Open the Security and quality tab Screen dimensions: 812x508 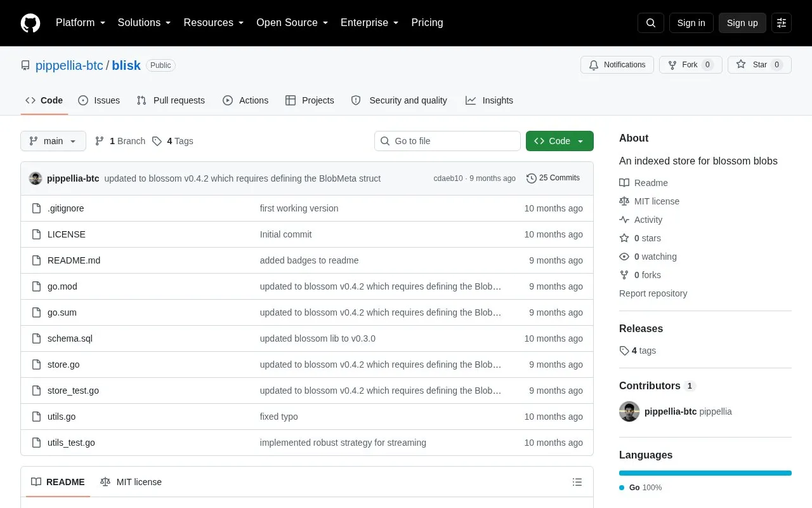[x=399, y=100]
